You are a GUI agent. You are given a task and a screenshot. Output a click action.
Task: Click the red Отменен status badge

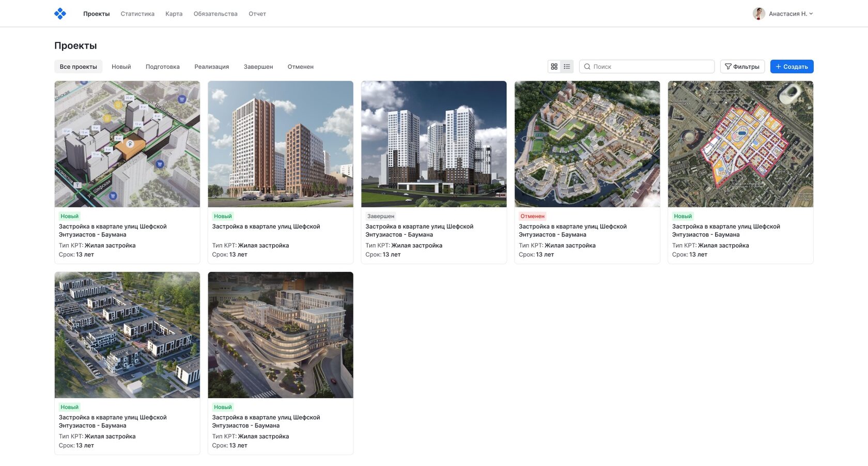tap(533, 216)
